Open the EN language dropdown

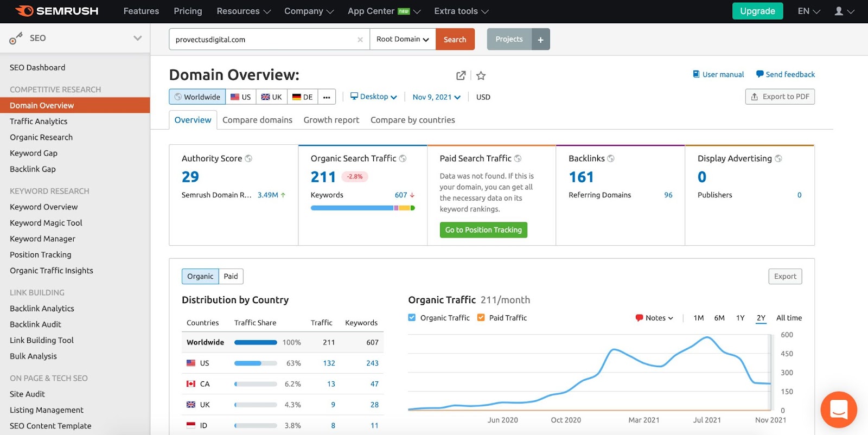(x=809, y=11)
